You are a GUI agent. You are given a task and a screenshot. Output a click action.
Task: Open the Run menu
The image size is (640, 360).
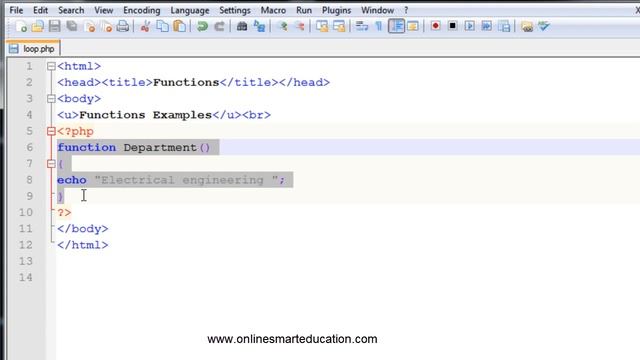click(x=304, y=10)
